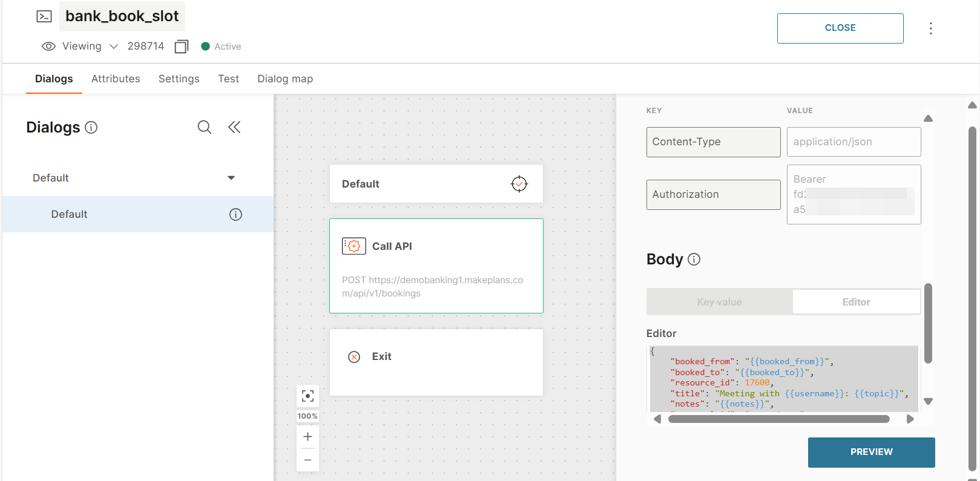Open the Dialog map tab
Viewport: 980px width, 481px height.
pyautogui.click(x=285, y=79)
